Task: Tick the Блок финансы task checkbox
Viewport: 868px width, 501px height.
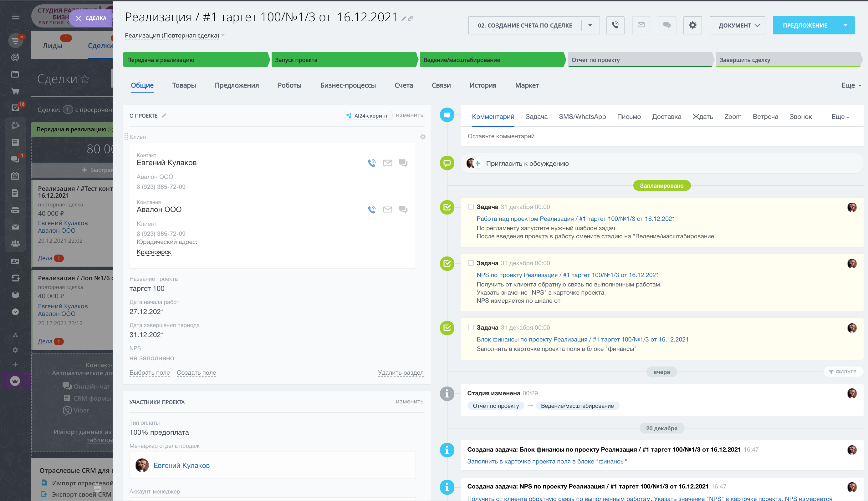Action: click(x=471, y=327)
